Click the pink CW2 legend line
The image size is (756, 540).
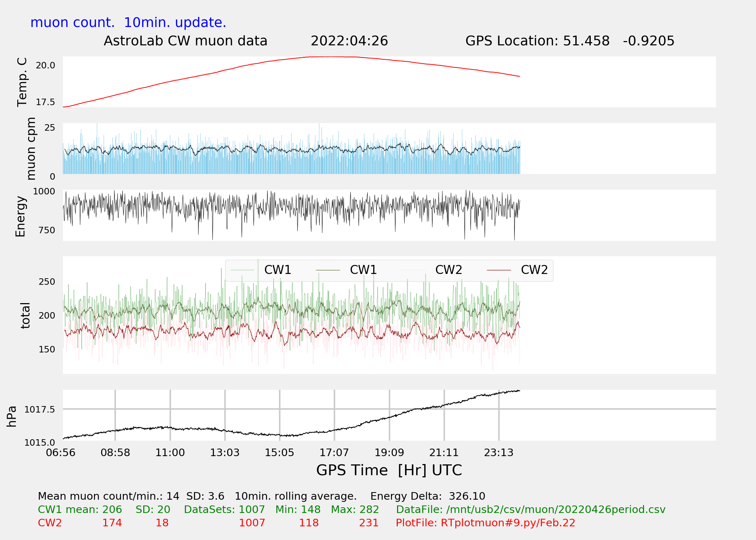pos(413,270)
